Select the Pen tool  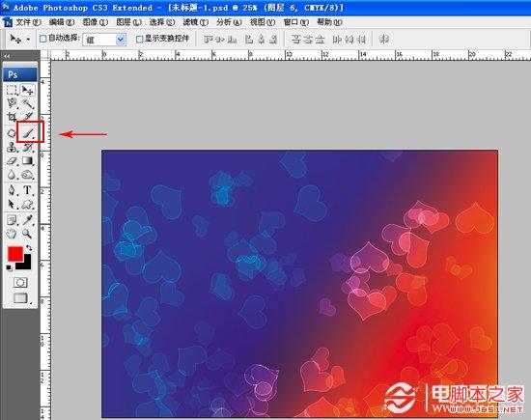12,190
